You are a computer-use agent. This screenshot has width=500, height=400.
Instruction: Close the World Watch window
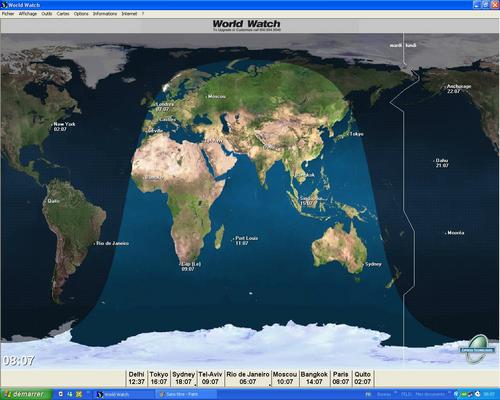tap(495, 5)
